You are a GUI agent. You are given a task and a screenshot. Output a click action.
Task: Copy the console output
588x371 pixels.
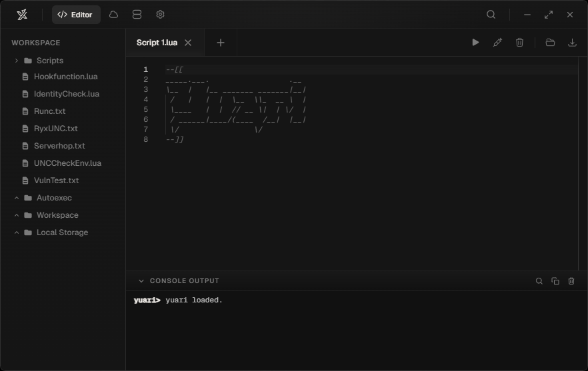pos(555,281)
